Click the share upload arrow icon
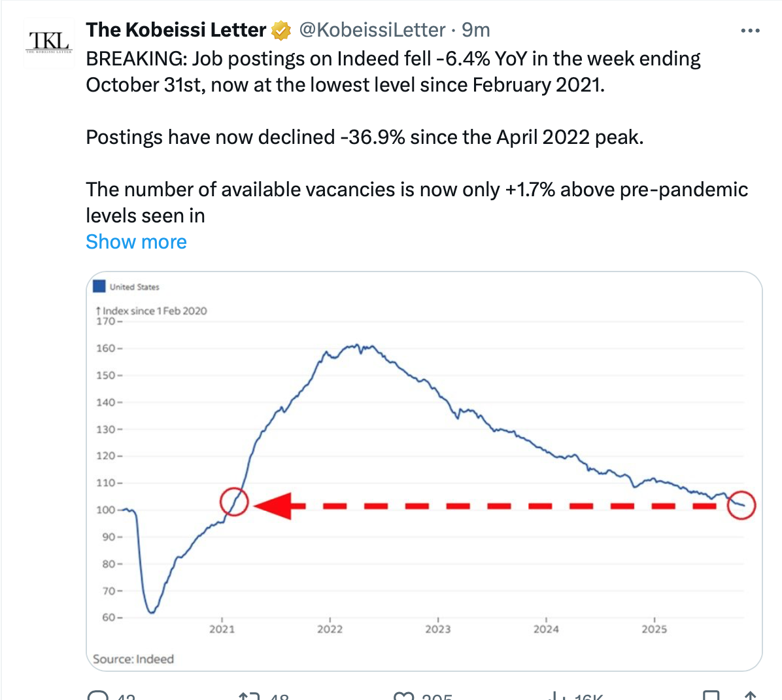 coord(751,696)
